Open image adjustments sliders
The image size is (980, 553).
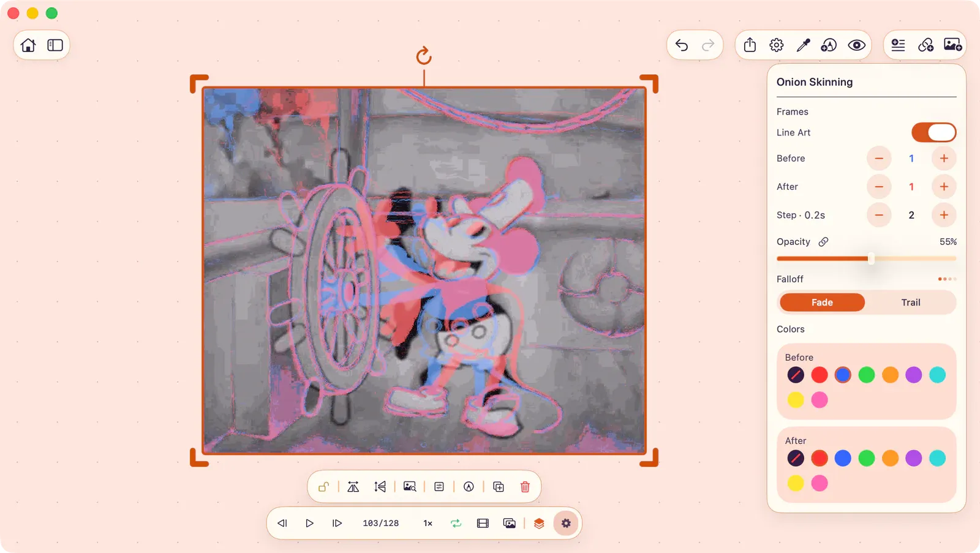click(x=439, y=487)
